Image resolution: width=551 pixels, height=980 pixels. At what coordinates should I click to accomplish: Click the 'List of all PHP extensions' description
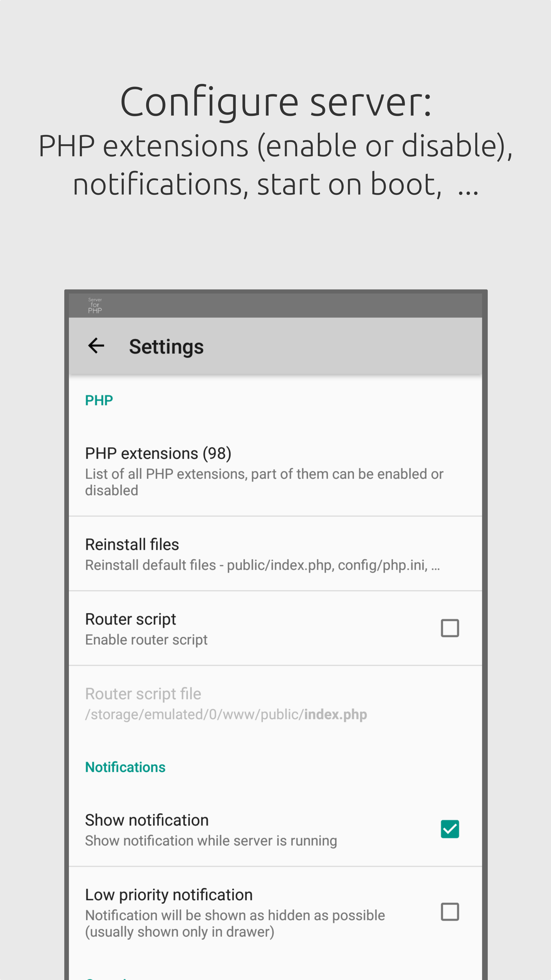[x=264, y=482]
